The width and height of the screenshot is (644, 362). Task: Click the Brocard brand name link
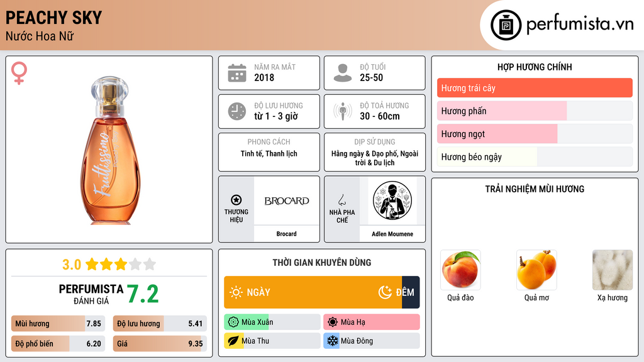pos(286,234)
